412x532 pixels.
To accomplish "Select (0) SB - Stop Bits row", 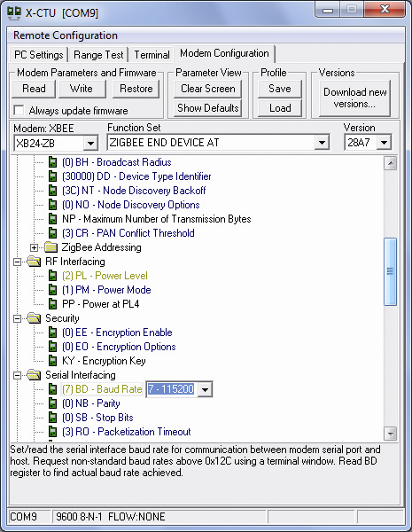I will (97, 418).
